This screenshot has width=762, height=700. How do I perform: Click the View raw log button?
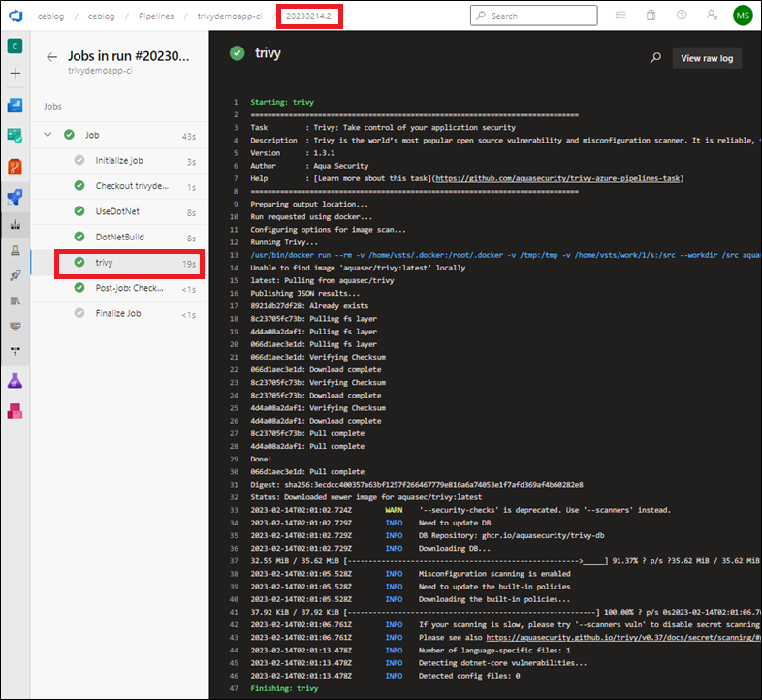(x=707, y=58)
